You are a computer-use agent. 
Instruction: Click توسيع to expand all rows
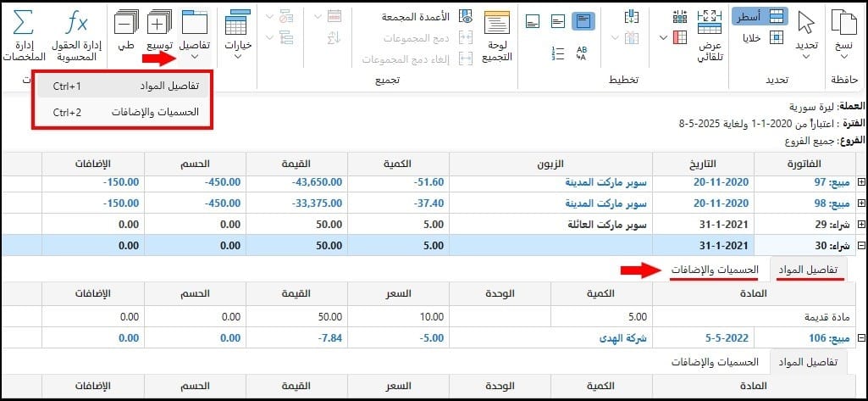pyautogui.click(x=159, y=31)
